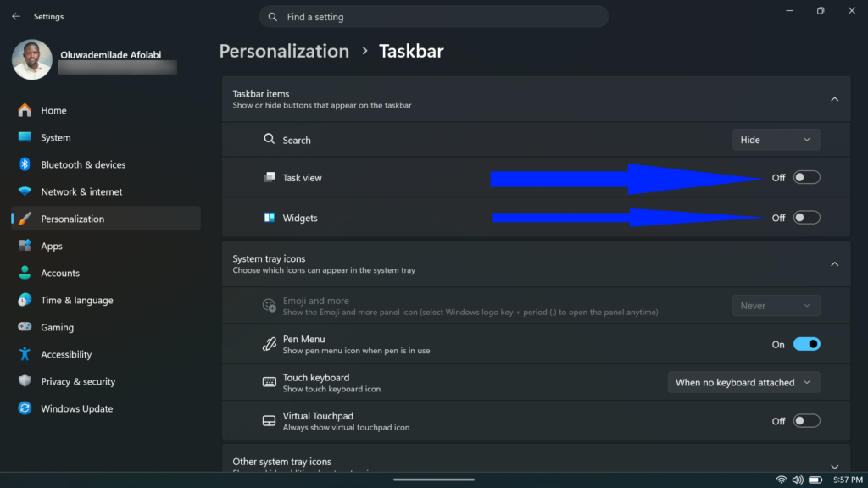Open System settings page
Viewport: 868px width, 488px height.
[x=106, y=137]
